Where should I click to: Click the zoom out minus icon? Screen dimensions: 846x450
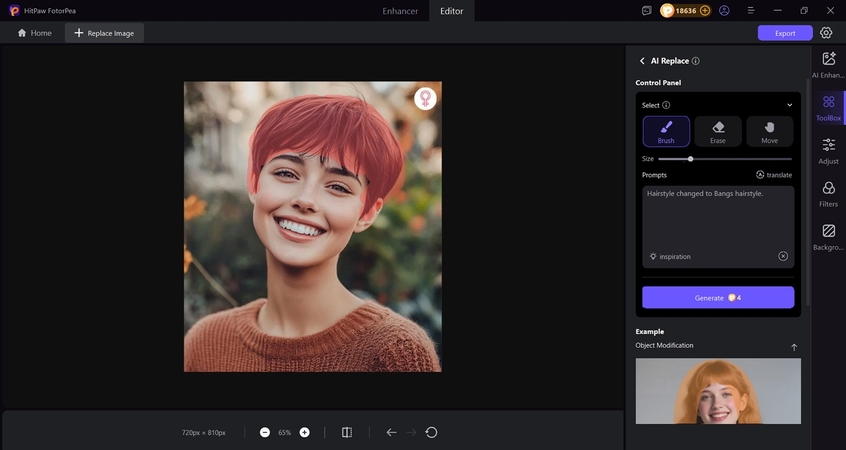(x=265, y=432)
